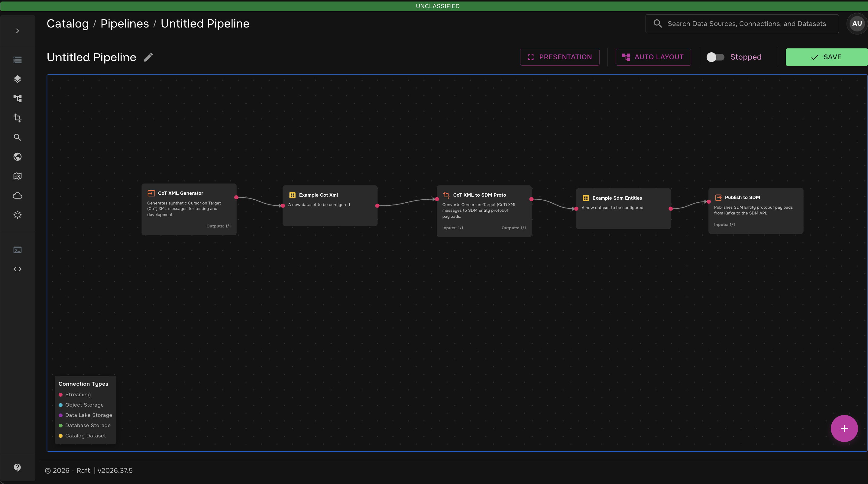
Task: Click the Catalog Dataset legend color dot
Action: click(61, 436)
